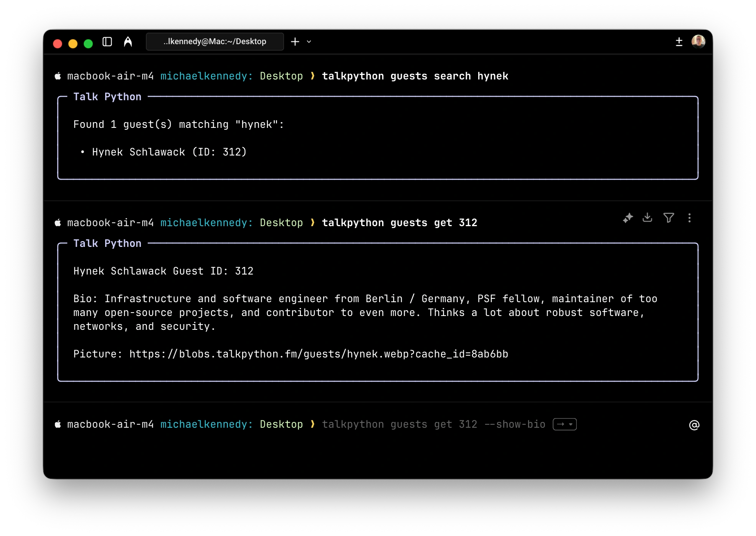Click the download block output icon
756x536 pixels.
(x=647, y=218)
